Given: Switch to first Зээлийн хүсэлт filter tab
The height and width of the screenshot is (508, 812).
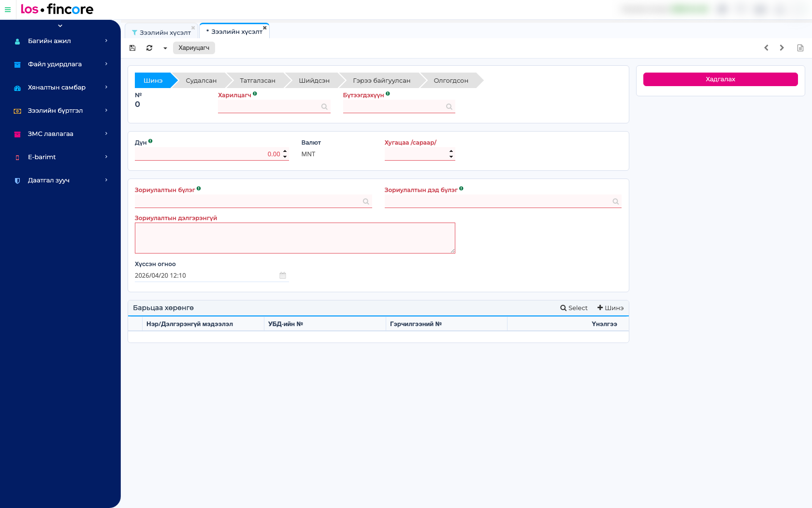Looking at the screenshot, I should [161, 32].
